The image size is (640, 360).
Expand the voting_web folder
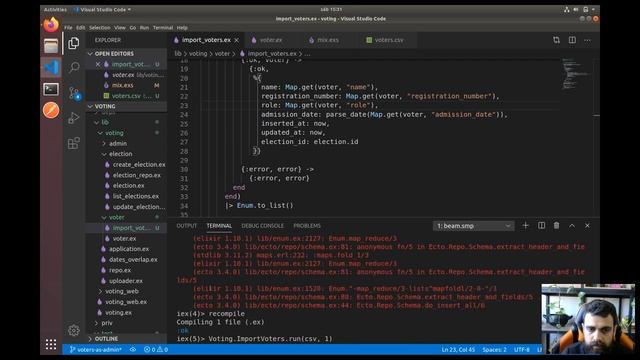pyautogui.click(x=122, y=291)
